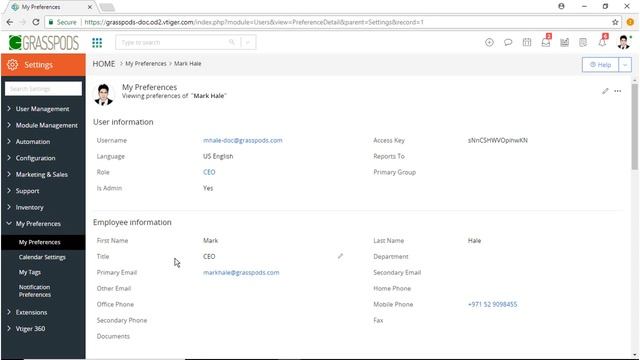Open Notification Preferences
The image size is (640, 360).
[35, 291]
